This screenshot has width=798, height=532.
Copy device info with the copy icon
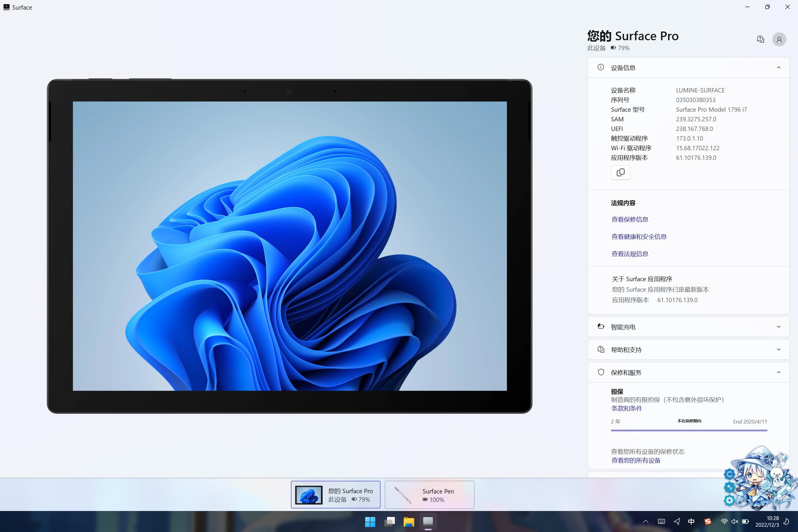(x=620, y=172)
